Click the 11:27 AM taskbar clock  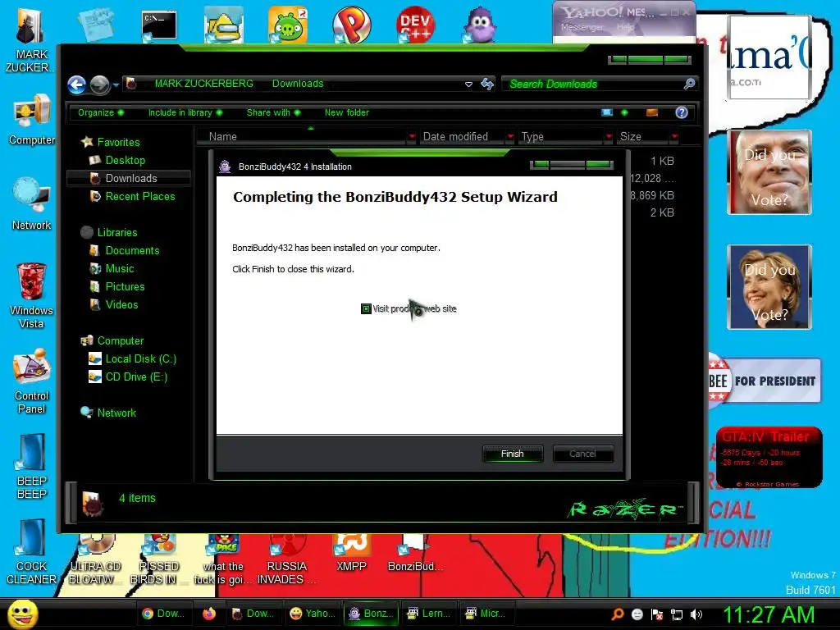point(769,615)
